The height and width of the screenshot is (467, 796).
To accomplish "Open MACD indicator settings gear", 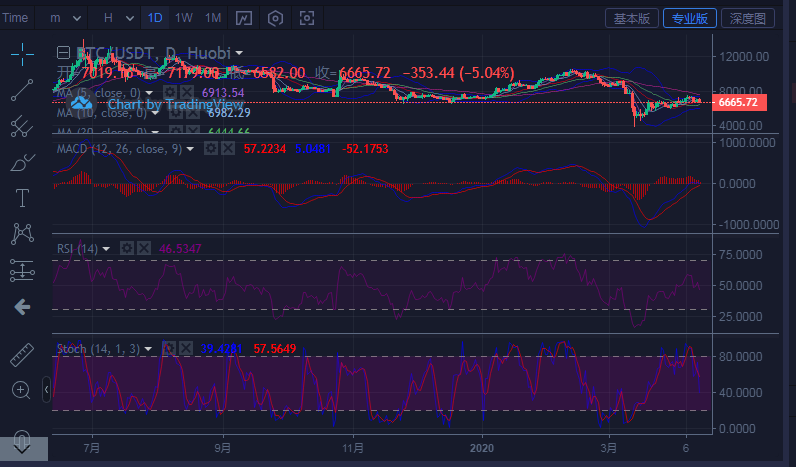I will [211, 148].
